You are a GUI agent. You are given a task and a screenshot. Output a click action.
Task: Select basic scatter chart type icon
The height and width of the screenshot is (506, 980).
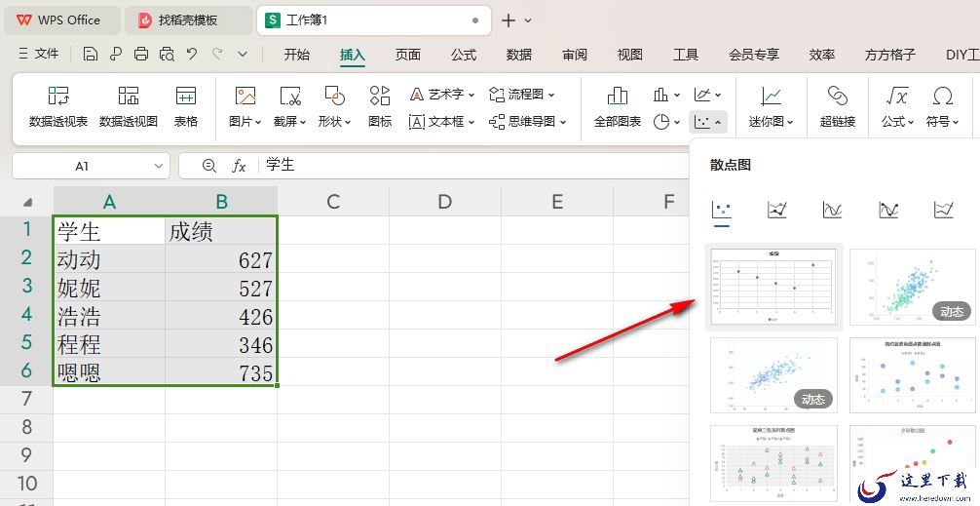pos(721,211)
